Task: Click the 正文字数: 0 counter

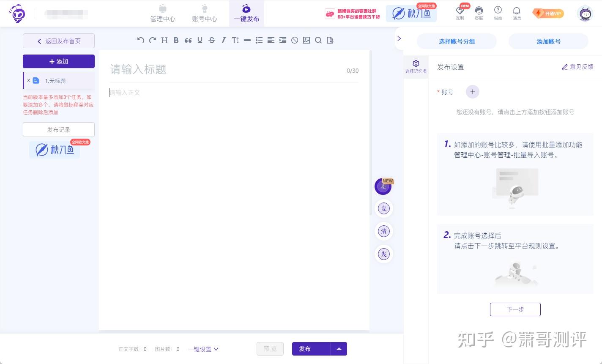Action: point(132,349)
